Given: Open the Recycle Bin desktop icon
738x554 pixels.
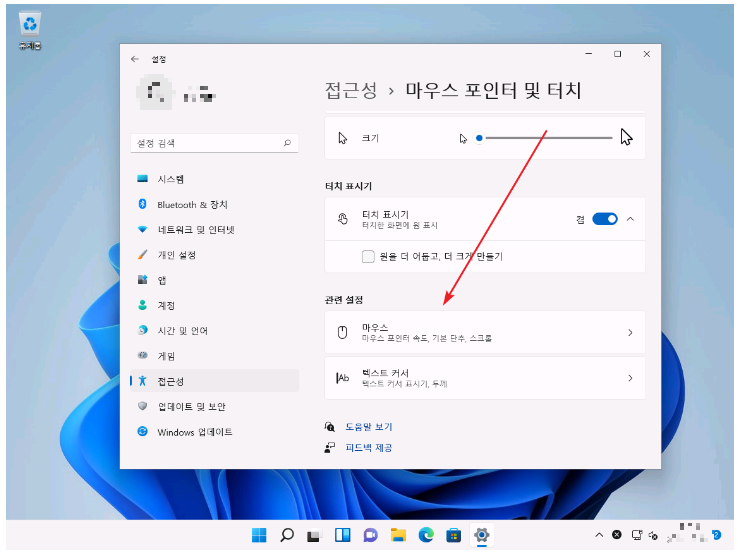Looking at the screenshot, I should [30, 30].
